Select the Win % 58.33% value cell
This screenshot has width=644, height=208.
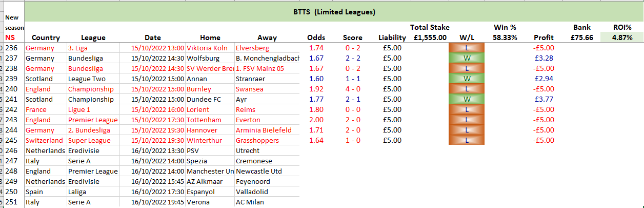coord(505,37)
